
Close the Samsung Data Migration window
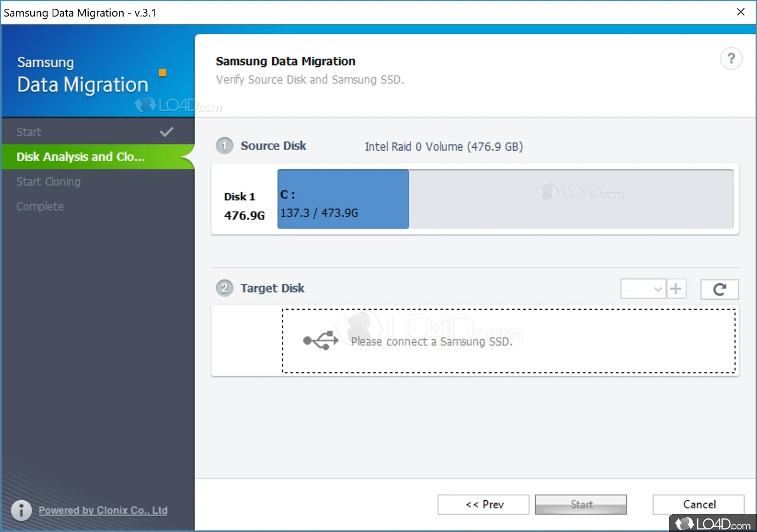coord(740,12)
